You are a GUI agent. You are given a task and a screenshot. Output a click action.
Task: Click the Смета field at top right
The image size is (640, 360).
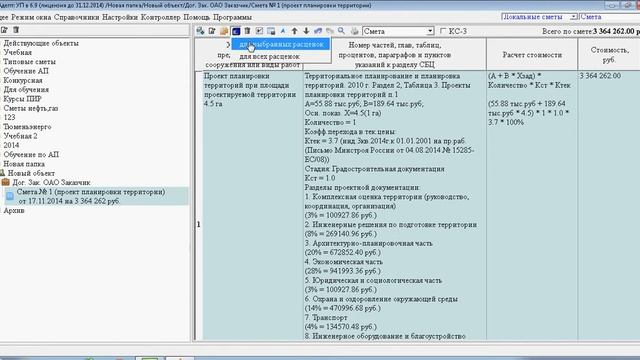coord(610,17)
